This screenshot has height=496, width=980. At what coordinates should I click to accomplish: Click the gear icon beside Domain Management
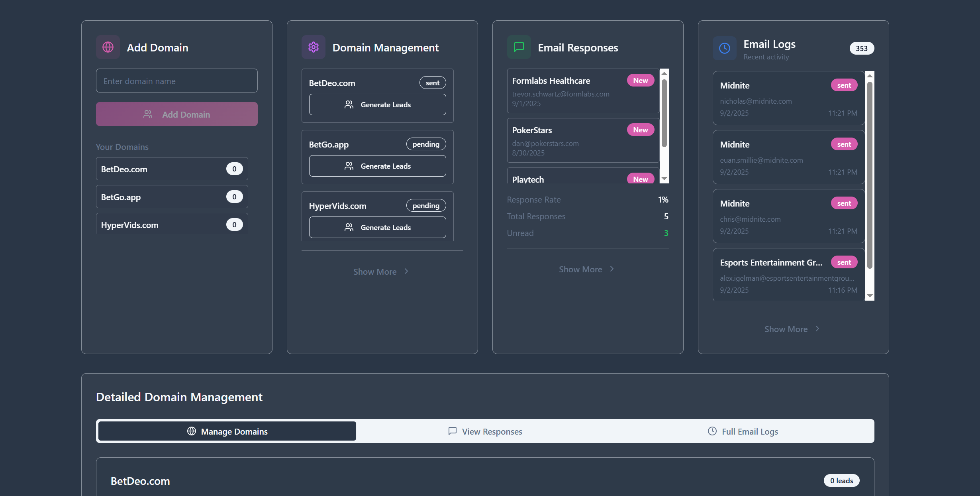click(314, 47)
